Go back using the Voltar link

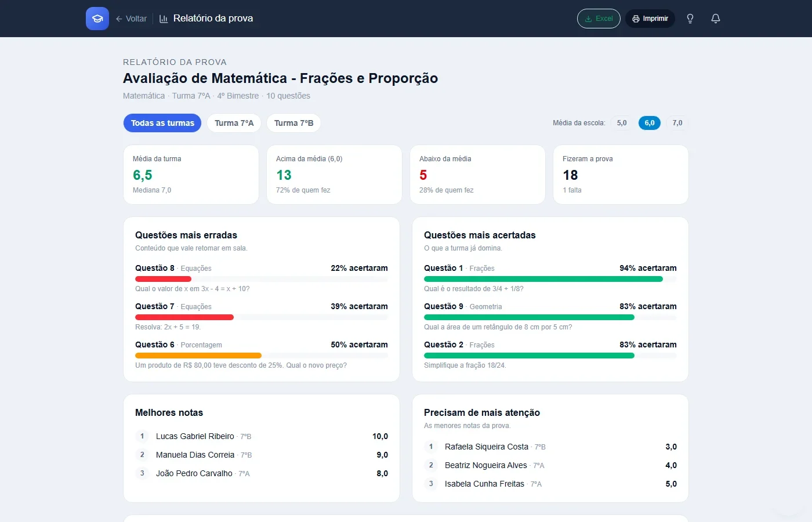(x=131, y=19)
